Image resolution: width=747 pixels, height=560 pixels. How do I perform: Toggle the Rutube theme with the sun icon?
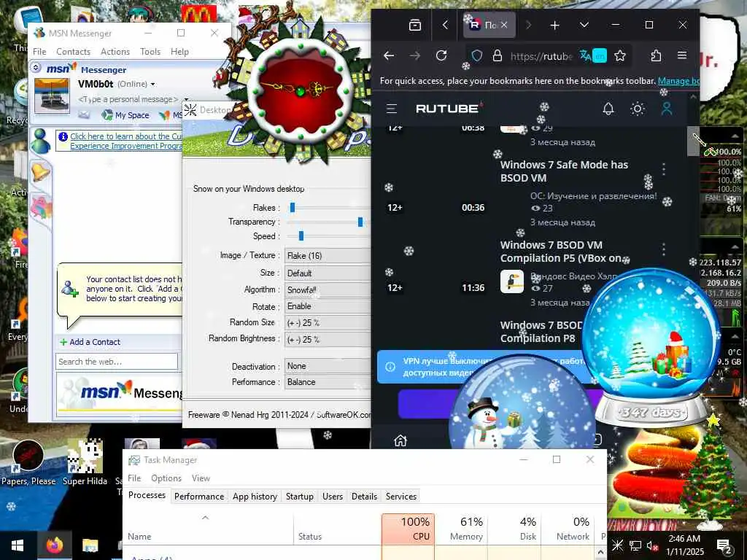[x=638, y=109]
